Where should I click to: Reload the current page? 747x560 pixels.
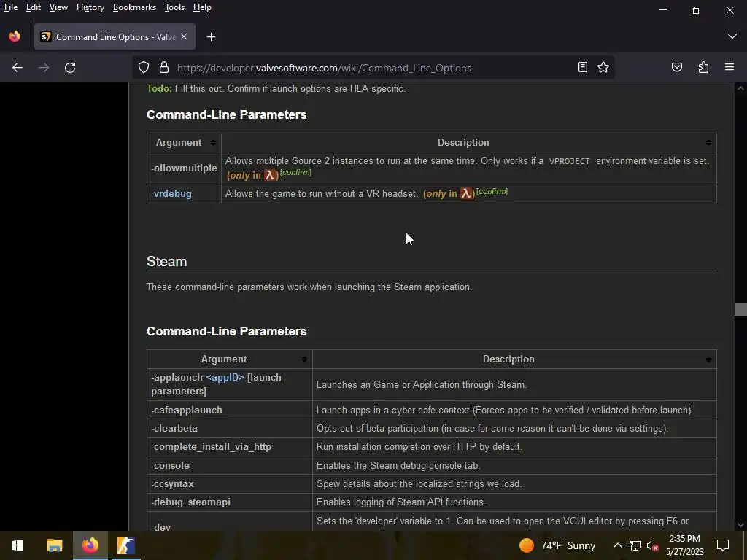point(70,68)
